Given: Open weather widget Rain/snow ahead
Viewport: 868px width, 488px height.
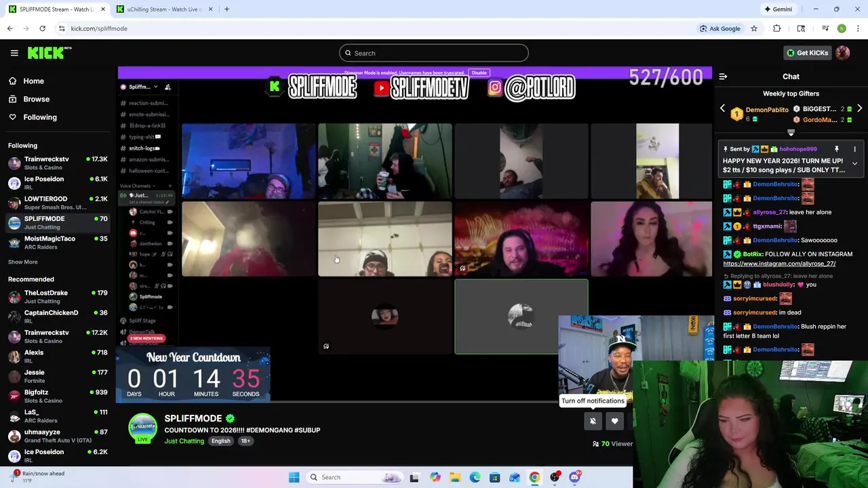Looking at the screenshot, I should click(37, 477).
